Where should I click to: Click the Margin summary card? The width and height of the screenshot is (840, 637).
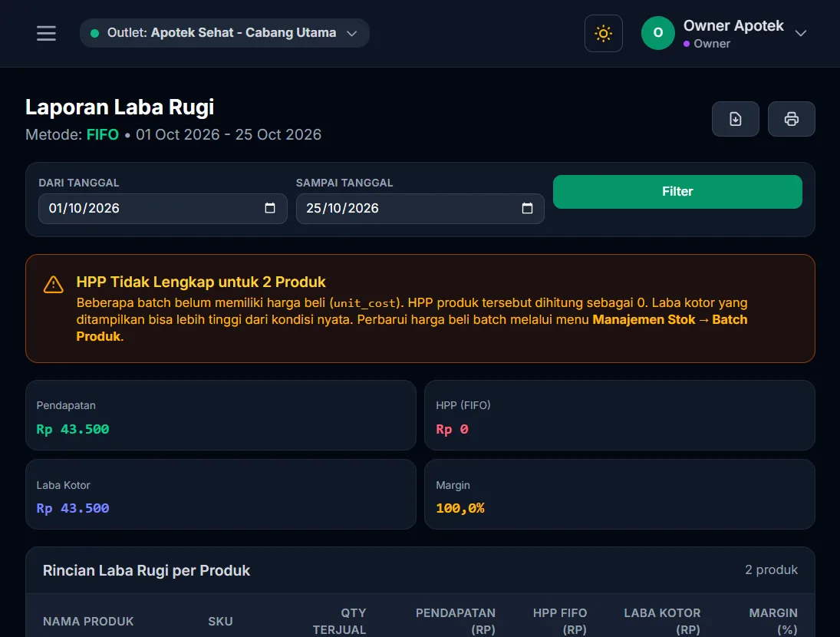point(620,494)
